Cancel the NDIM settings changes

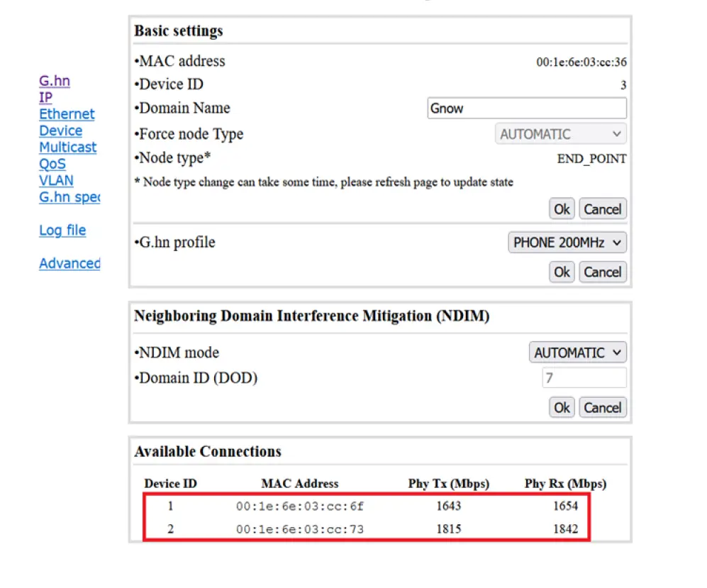click(x=602, y=408)
